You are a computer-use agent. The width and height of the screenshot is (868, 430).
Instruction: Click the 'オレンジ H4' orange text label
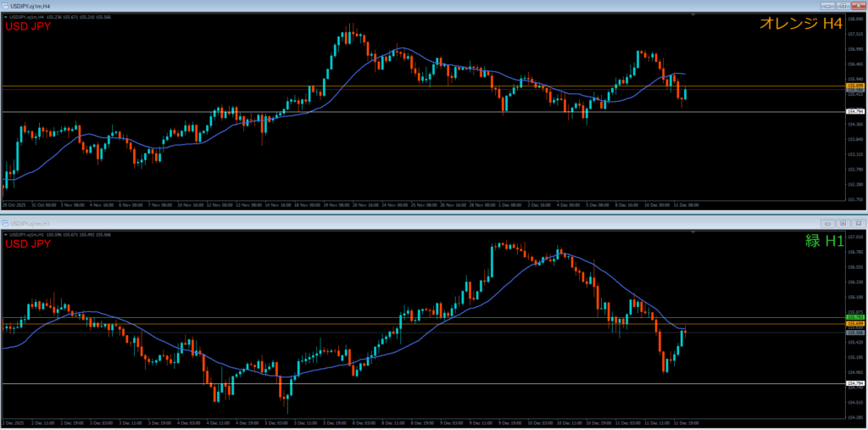click(801, 23)
